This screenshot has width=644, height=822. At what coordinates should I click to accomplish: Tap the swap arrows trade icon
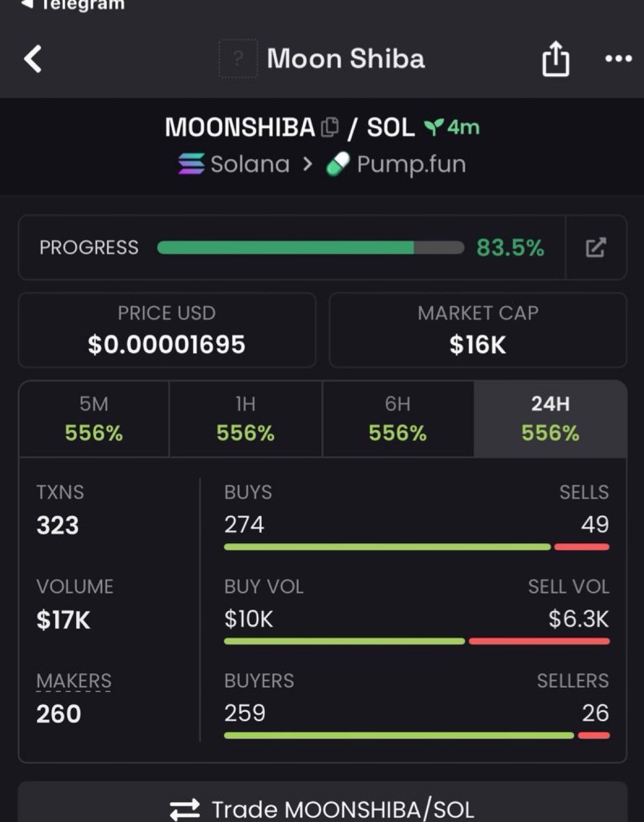185,809
